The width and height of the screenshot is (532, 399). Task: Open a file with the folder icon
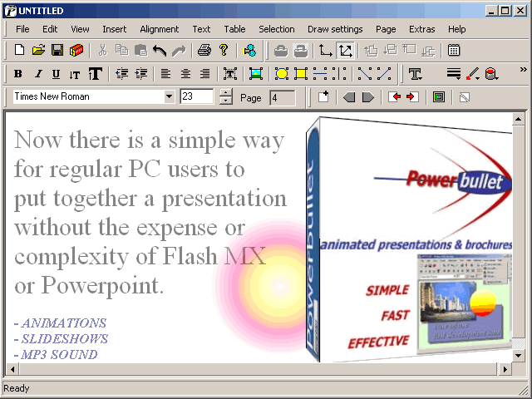click(38, 50)
